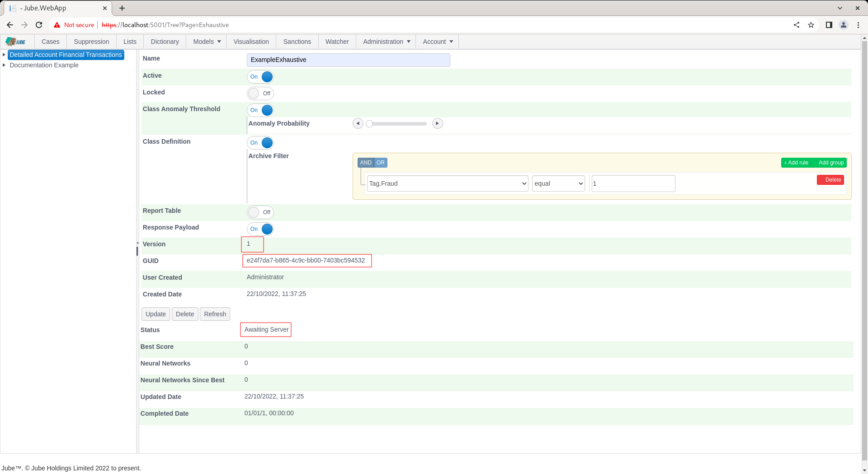The width and height of the screenshot is (868, 474).
Task: Close the Jube.WebApp tab
Action: 105,8
